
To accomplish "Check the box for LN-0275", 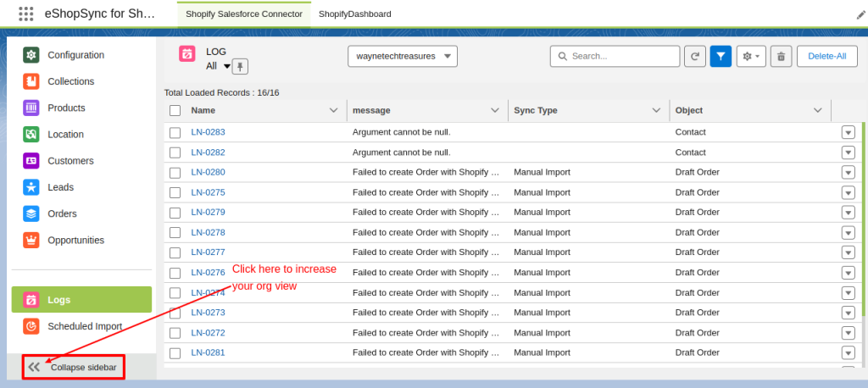I will [175, 192].
